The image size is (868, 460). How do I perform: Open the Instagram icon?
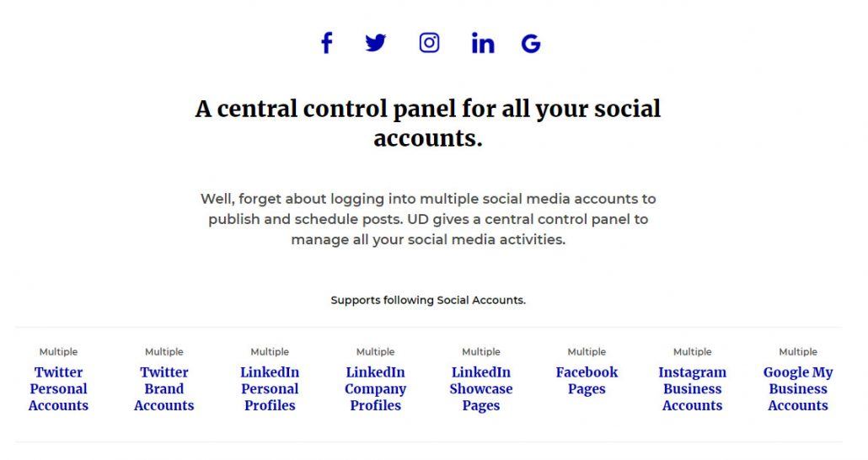click(x=429, y=43)
